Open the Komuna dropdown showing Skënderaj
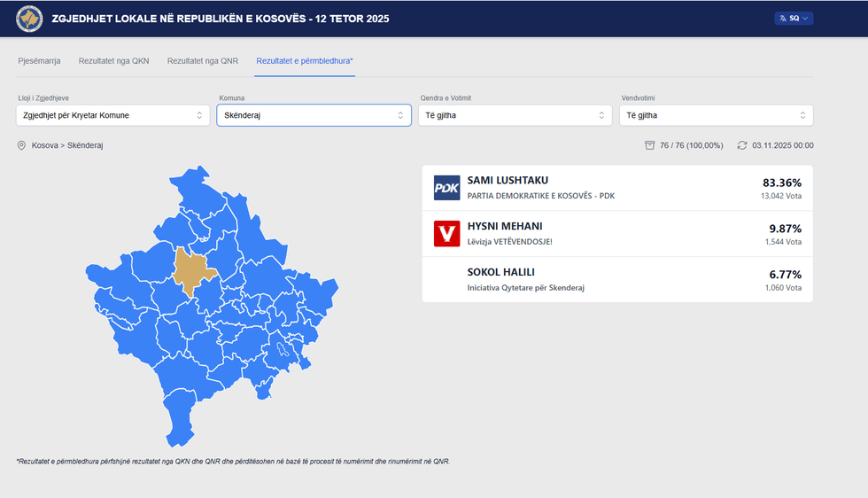The width and height of the screenshot is (868, 498). [314, 115]
